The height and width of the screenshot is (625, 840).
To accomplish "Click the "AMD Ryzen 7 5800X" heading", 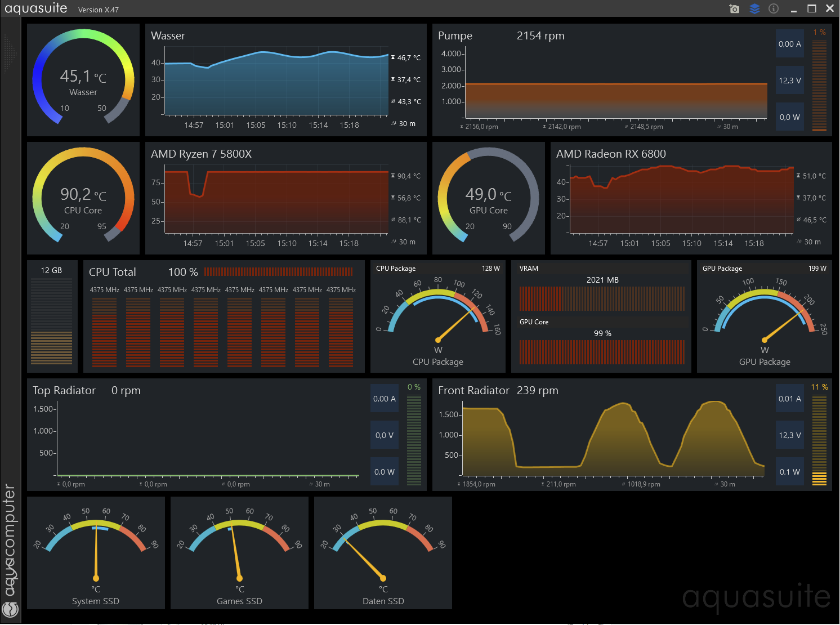I will pos(201,154).
